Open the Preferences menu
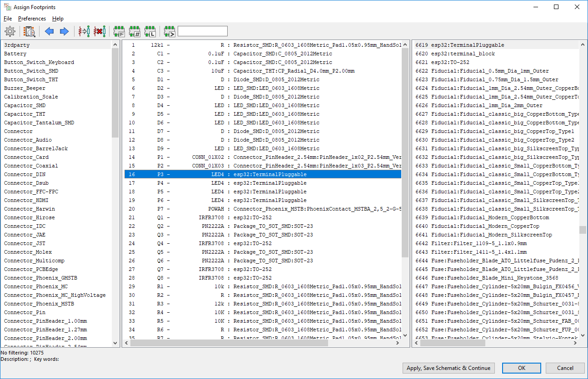This screenshot has width=588, height=379. [32, 19]
